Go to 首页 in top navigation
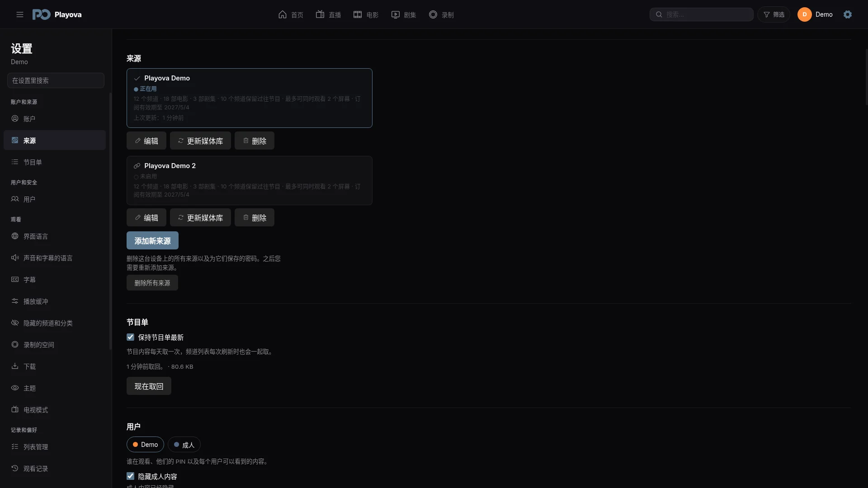The height and width of the screenshot is (488, 868). (x=291, y=14)
